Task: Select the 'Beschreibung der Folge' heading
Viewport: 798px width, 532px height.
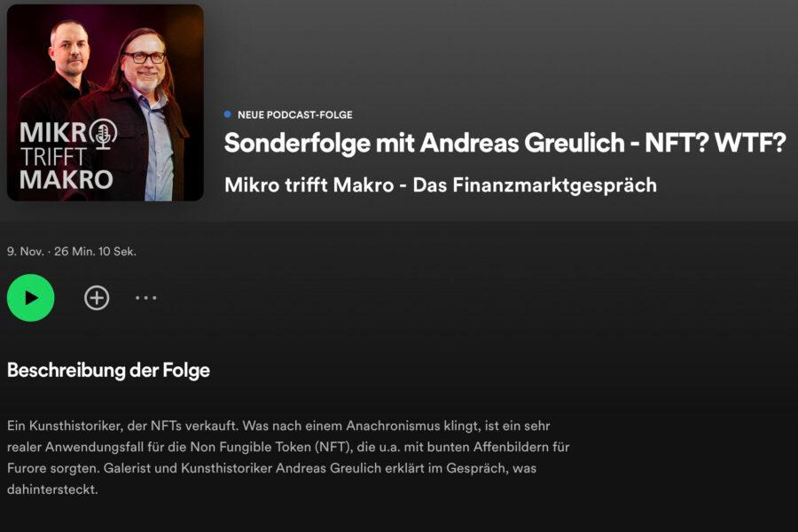Action: (108, 371)
